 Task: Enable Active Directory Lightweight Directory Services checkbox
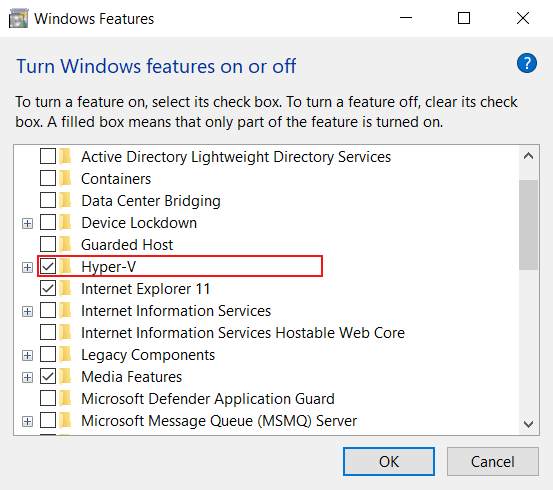[x=48, y=156]
